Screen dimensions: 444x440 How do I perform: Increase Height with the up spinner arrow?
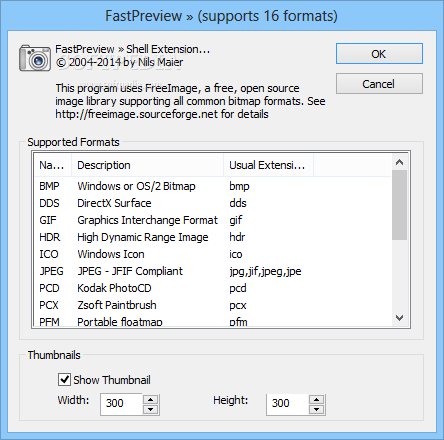pos(317,400)
